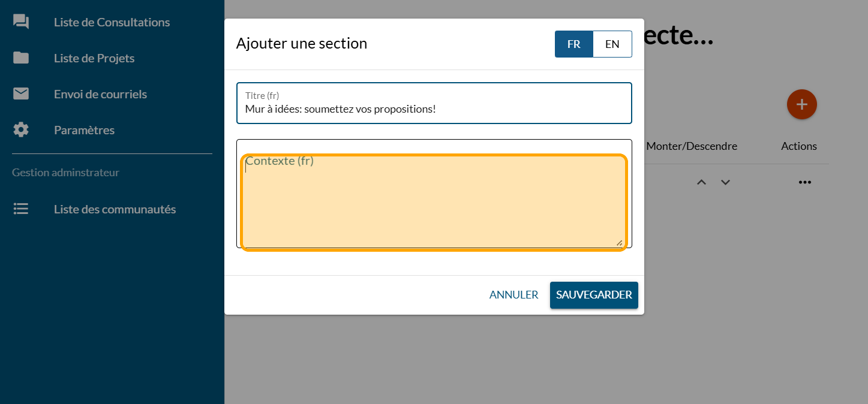
Task: Move the section up with arrow
Action: 701,182
